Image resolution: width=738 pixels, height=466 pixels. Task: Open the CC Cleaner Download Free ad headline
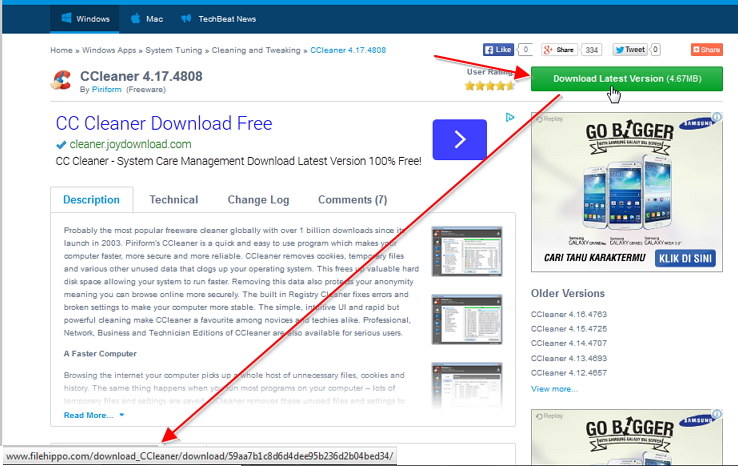click(164, 123)
